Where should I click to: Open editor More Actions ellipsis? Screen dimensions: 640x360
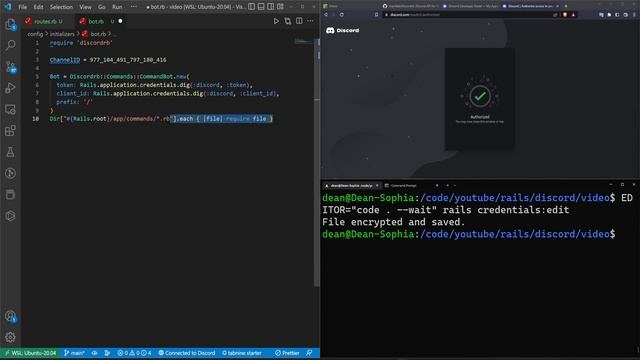coord(311,21)
